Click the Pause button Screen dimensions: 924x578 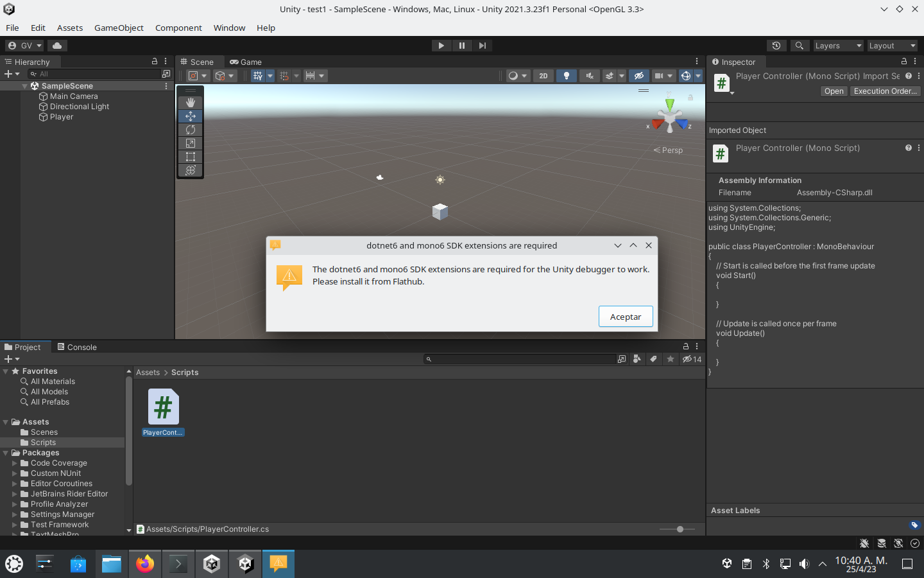[x=462, y=46]
